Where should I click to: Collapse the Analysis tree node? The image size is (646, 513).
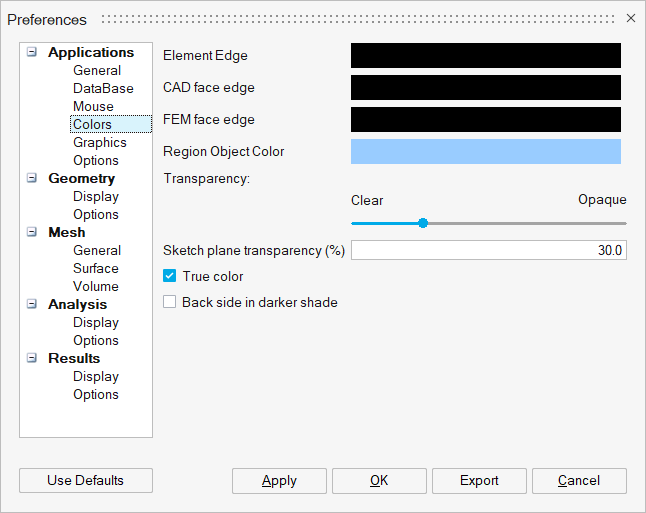[x=32, y=304]
